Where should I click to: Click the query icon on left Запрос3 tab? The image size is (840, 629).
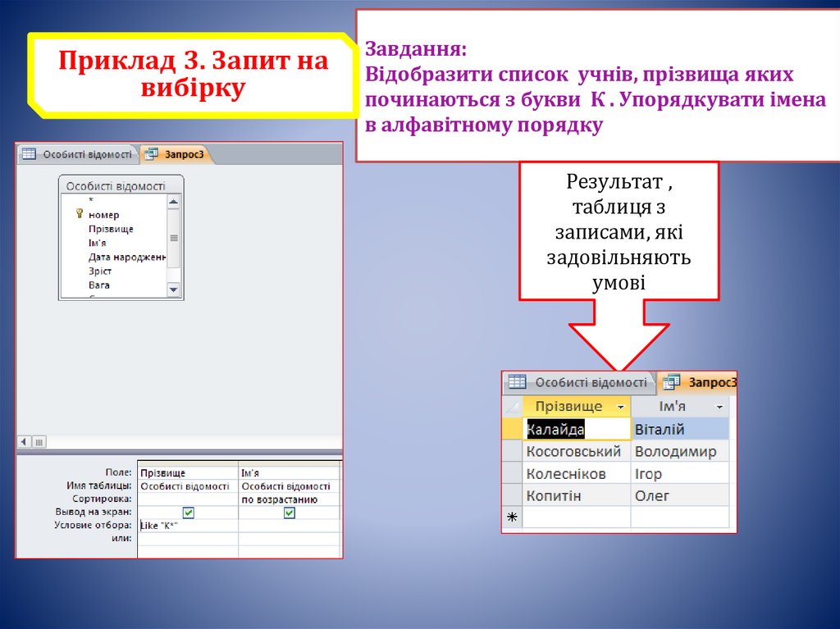point(152,154)
